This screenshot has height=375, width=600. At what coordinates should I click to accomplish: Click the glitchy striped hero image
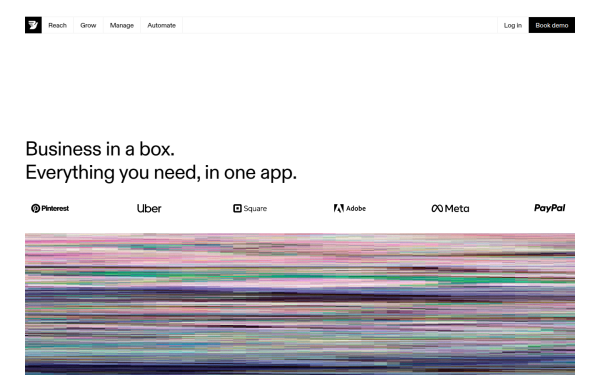pyautogui.click(x=300, y=304)
